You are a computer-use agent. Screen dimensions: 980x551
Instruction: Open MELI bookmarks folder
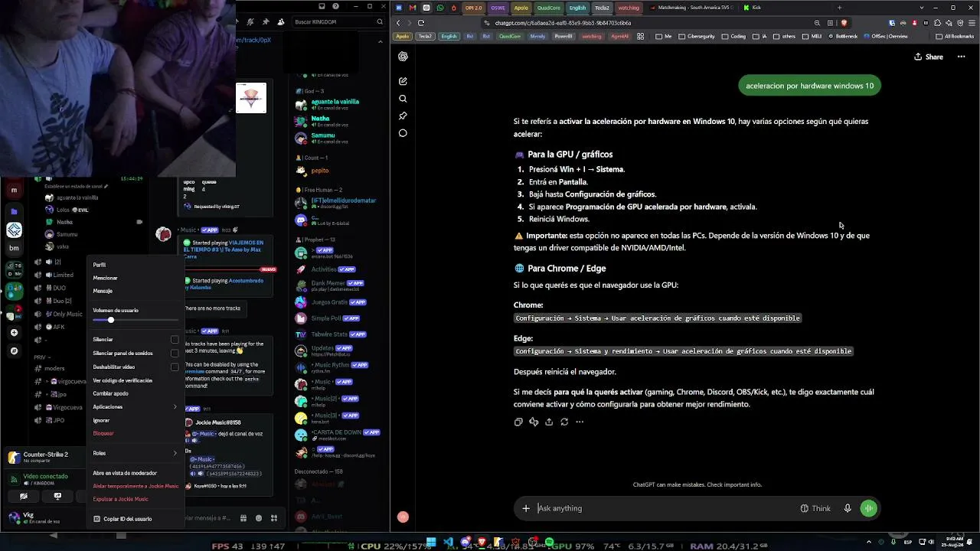[x=810, y=36]
